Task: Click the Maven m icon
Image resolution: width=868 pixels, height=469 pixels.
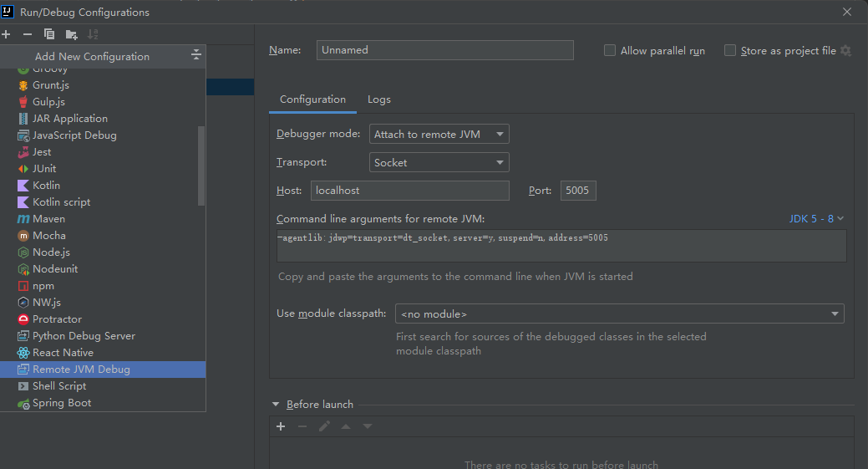Action: [x=23, y=219]
